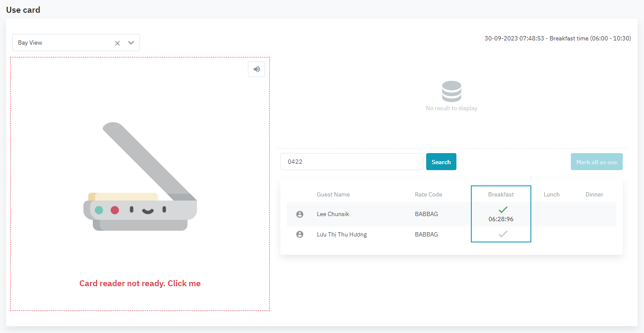Screen dimensions: 644x333
Task: Open the Bay View outlet selector
Action: point(64,43)
